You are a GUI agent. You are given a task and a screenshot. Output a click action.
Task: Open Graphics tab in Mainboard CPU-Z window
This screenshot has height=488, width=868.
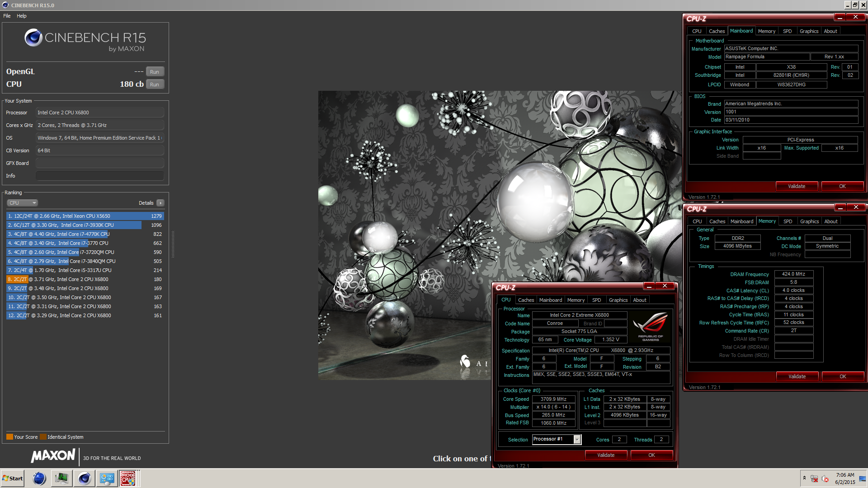[809, 31]
